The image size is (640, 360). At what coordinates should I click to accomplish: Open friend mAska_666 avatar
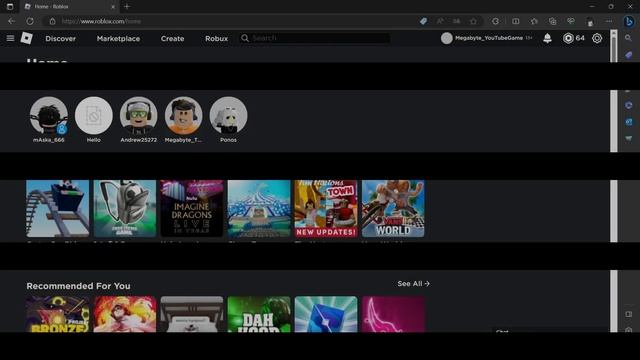49,116
